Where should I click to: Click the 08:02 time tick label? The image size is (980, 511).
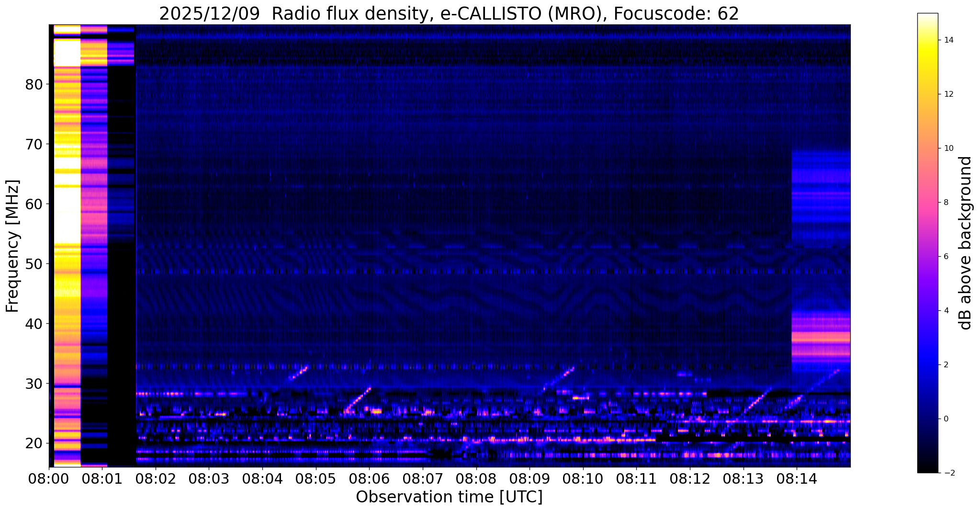[156, 478]
